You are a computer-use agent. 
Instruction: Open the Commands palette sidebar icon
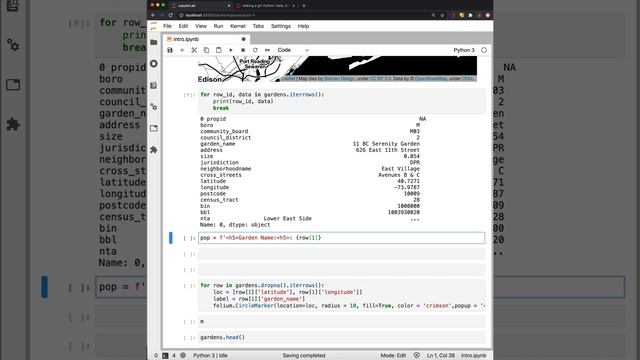(x=154, y=85)
